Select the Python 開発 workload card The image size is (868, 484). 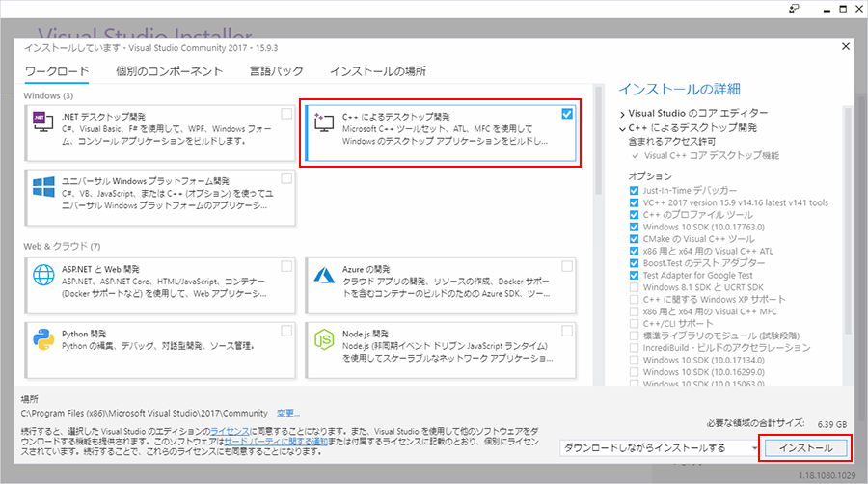(x=160, y=350)
